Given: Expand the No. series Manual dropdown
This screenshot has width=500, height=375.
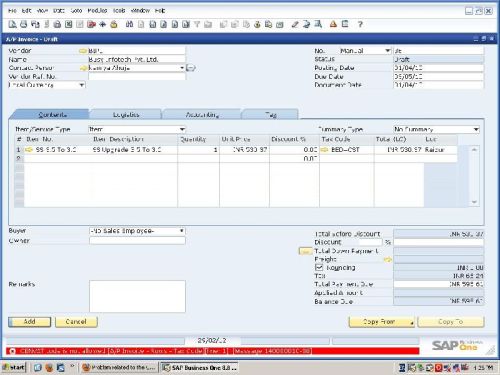Looking at the screenshot, I should click(388, 51).
